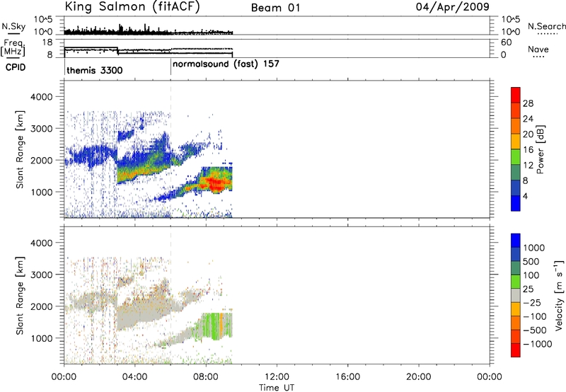The width and height of the screenshot is (566, 392).
Task: Click the '12:00' time axis tick label
Action: click(x=277, y=377)
